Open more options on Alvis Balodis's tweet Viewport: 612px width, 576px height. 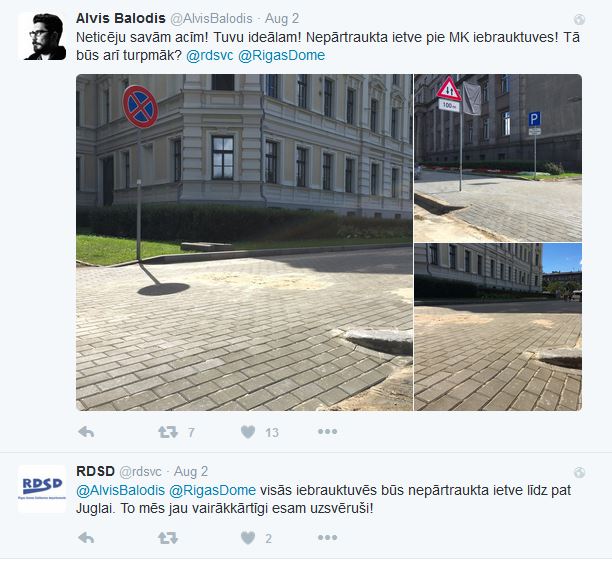327,432
